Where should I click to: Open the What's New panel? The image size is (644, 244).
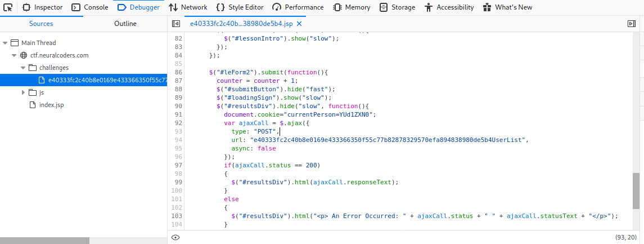coord(507,7)
